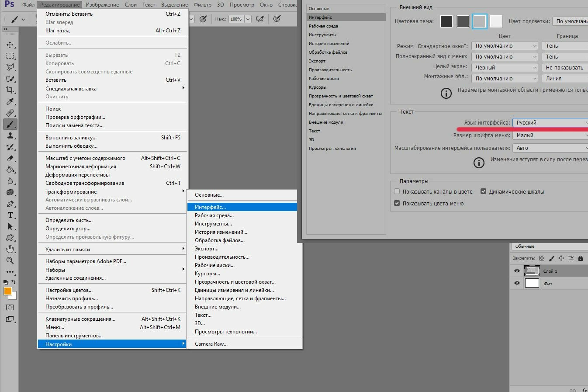This screenshot has width=588, height=392.
Task: Select the Eraser tool
Action: tap(10, 159)
